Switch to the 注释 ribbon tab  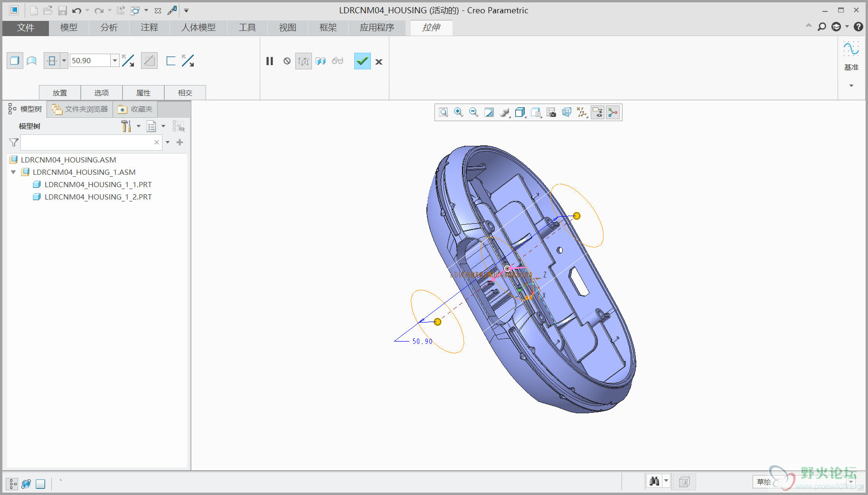tap(150, 28)
